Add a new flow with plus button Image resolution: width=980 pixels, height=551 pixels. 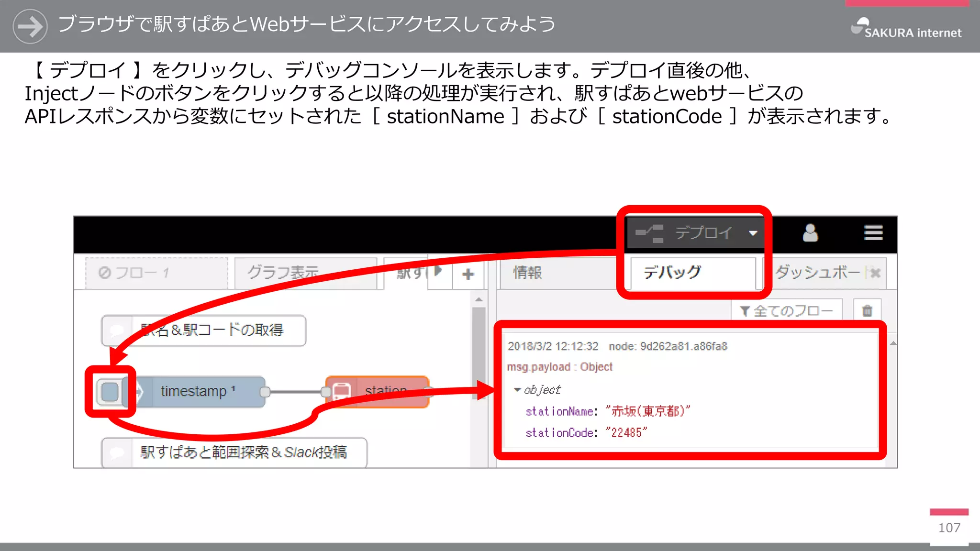(468, 274)
